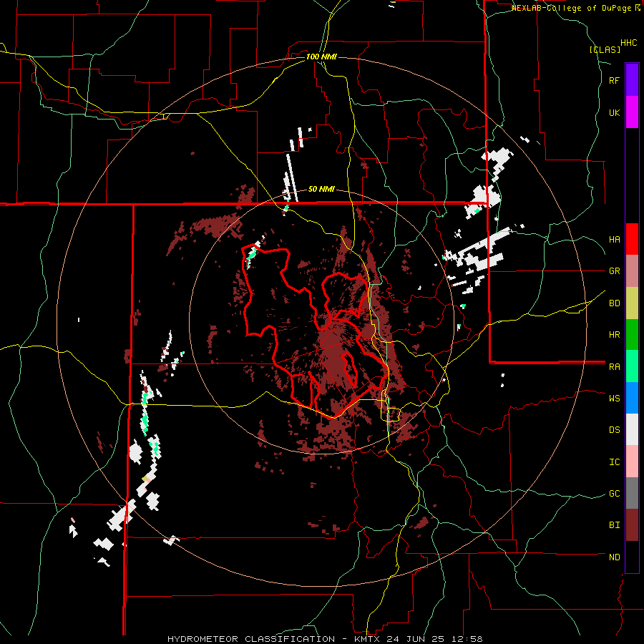The image size is (644, 644).
Task: Click the light pink IC swatch
Action: pos(632,462)
